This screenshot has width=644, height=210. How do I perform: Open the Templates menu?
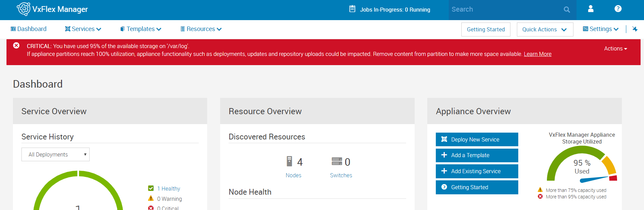(141, 29)
